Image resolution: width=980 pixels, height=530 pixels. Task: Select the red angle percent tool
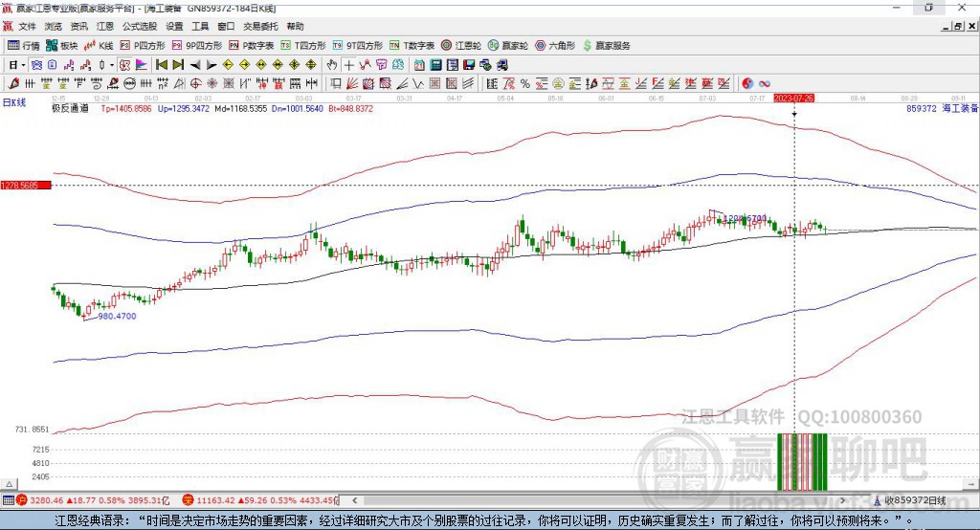(509, 84)
